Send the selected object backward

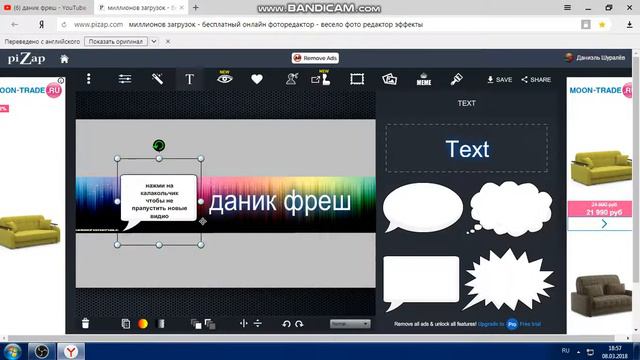click(210, 324)
